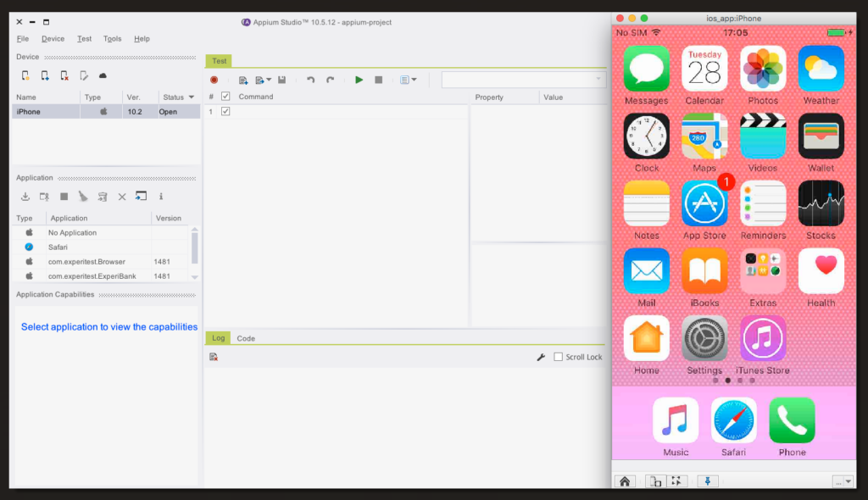Image resolution: width=868 pixels, height=500 pixels.
Task: Open the Phone app in iPhone dock
Action: pyautogui.click(x=793, y=419)
